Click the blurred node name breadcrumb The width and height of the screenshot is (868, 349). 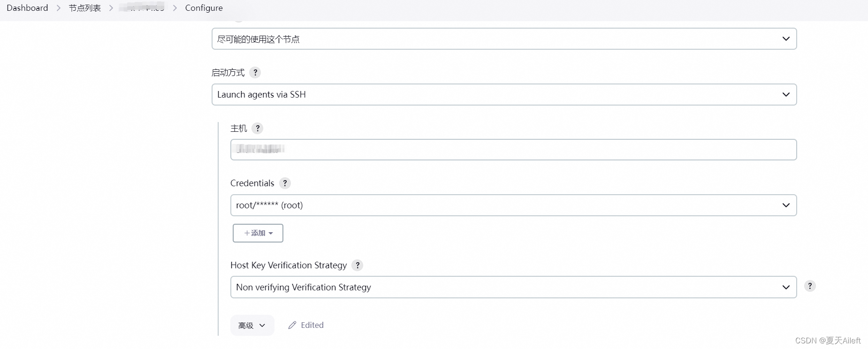(142, 8)
